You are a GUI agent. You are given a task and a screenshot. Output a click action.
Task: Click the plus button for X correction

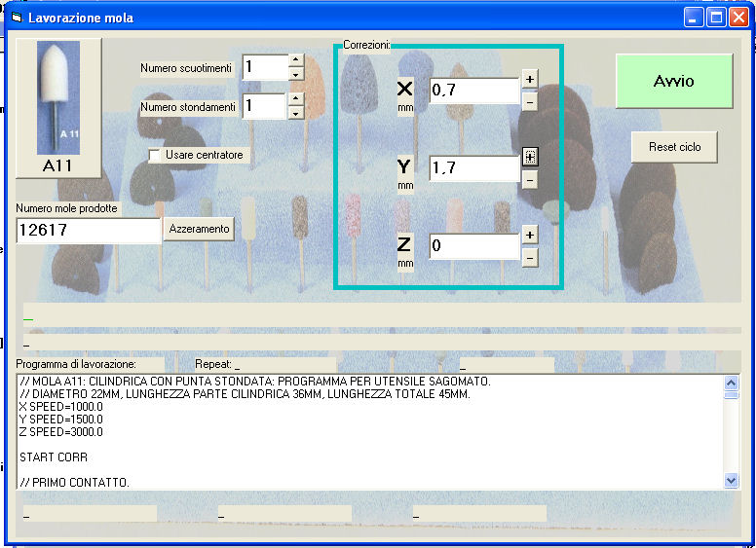click(x=529, y=79)
